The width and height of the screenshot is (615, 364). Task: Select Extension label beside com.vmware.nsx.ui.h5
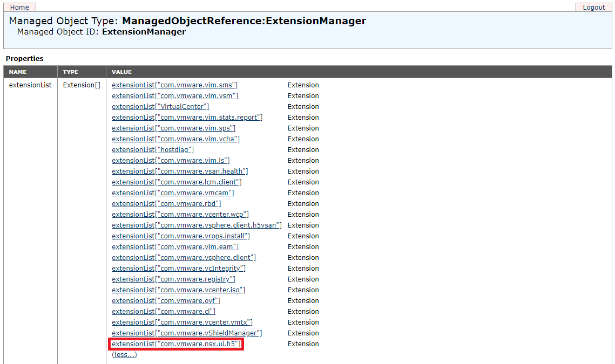303,344
